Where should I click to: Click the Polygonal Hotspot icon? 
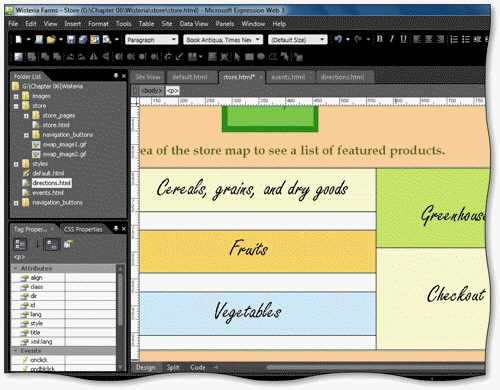pos(273,57)
